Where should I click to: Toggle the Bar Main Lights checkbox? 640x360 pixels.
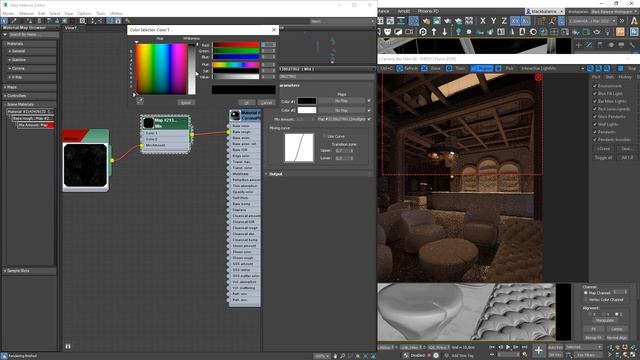coord(595,101)
